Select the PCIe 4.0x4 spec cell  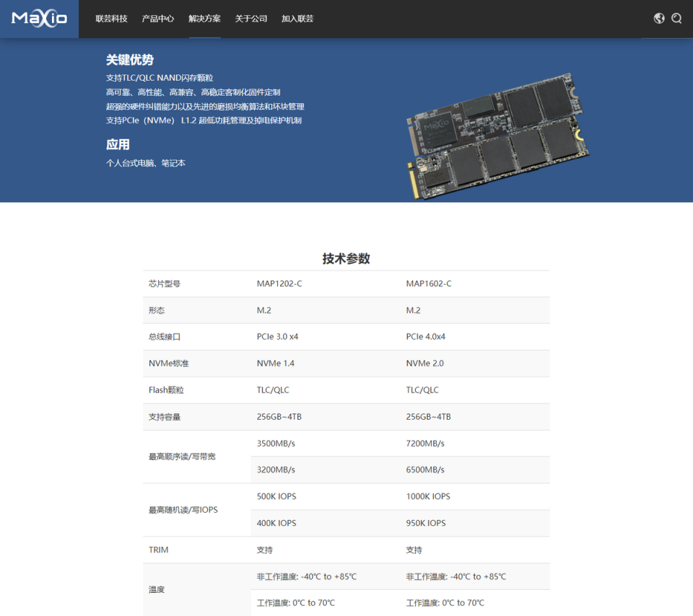coord(426,336)
